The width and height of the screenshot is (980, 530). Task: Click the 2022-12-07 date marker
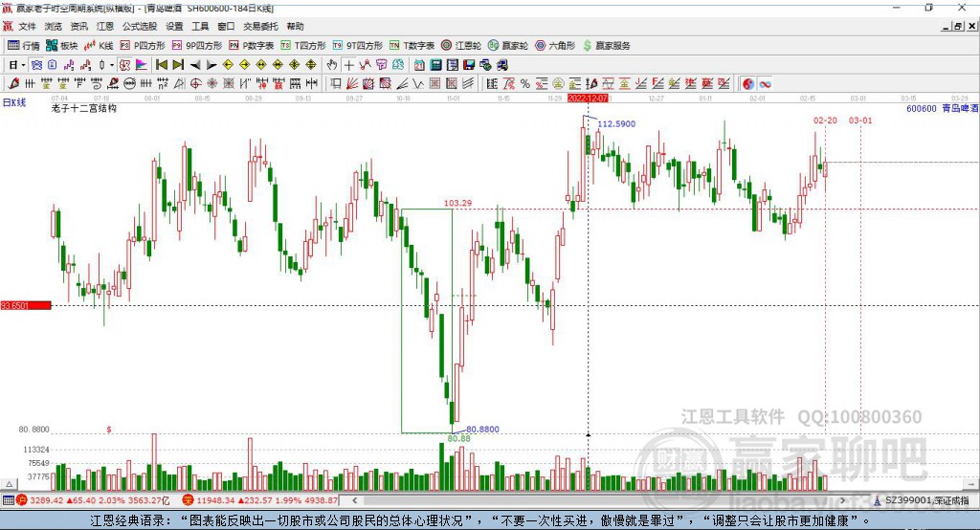click(x=588, y=99)
